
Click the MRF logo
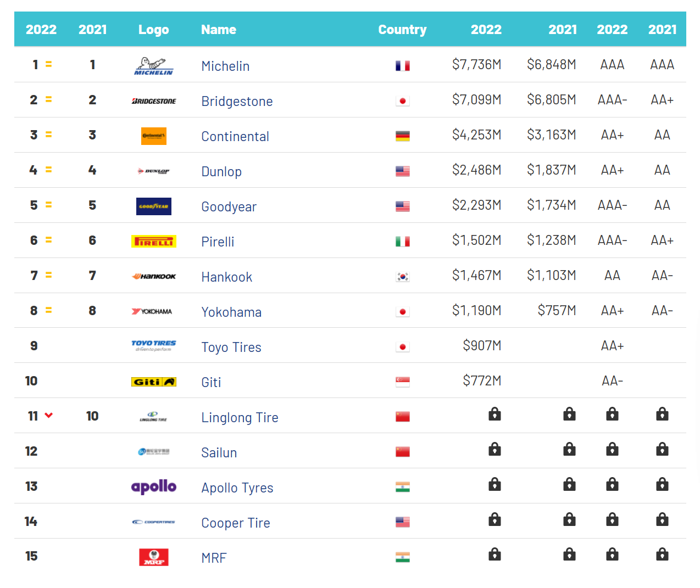tap(154, 557)
